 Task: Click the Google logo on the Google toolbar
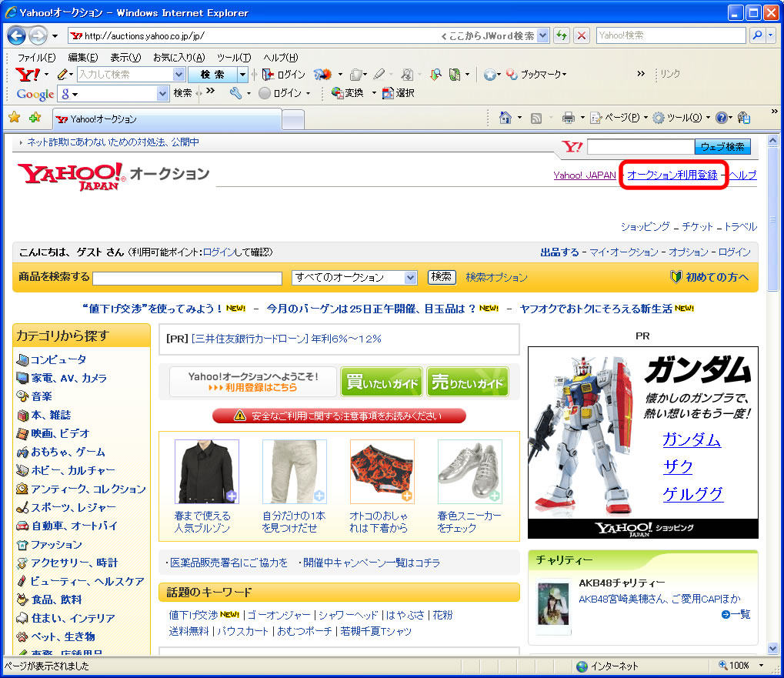point(35,94)
